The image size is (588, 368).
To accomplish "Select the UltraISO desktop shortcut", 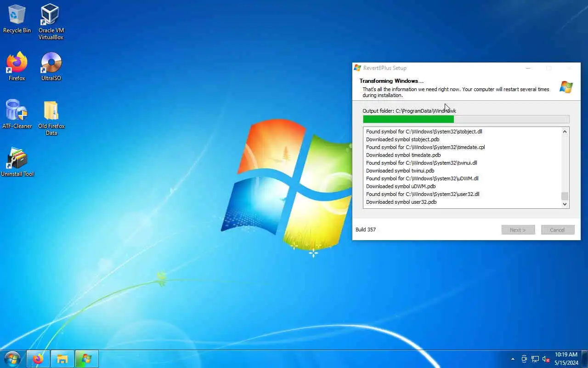I will 51,67.
